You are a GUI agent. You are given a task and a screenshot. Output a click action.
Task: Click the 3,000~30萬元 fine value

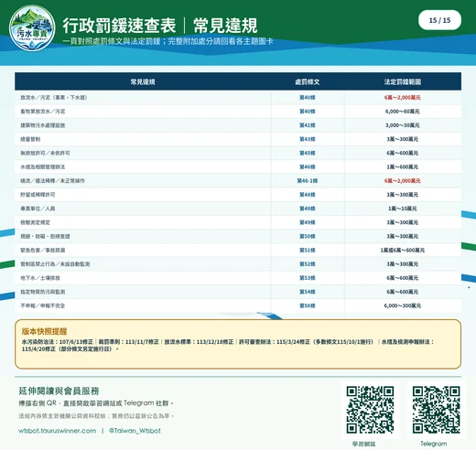[403, 125]
